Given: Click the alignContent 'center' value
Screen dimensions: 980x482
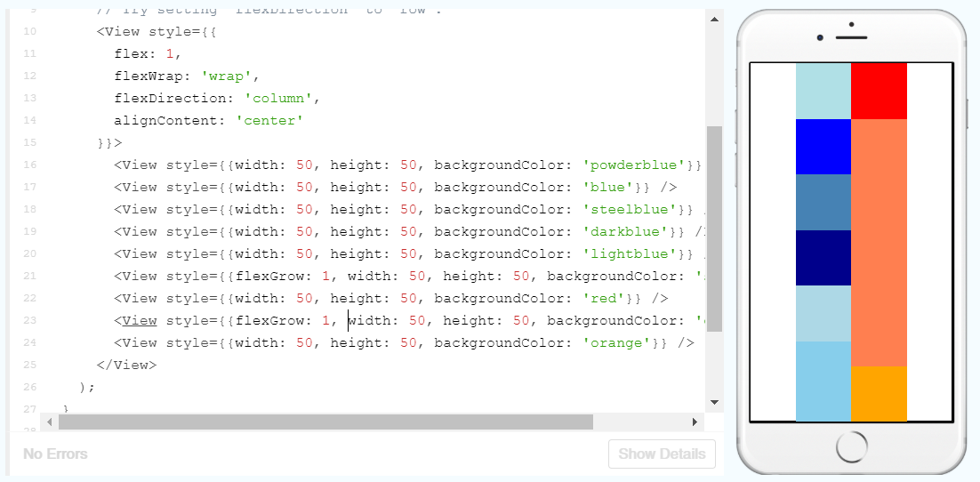Looking at the screenshot, I should coord(269,120).
